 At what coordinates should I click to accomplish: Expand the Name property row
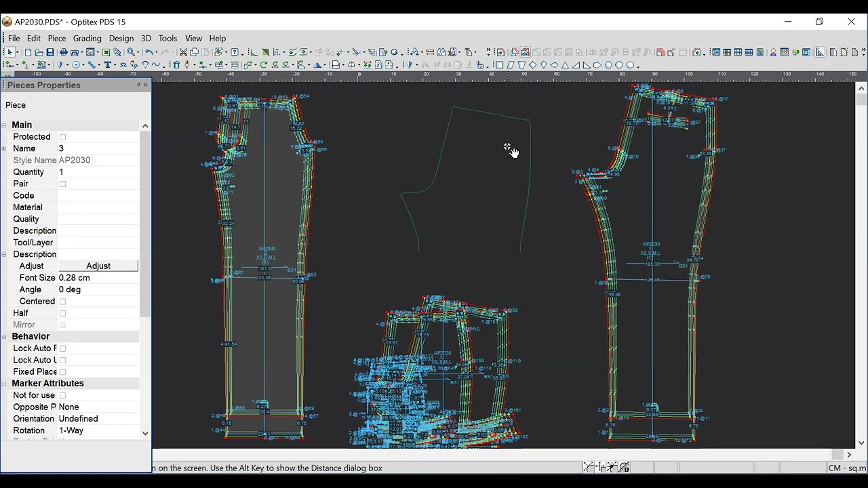[4, 149]
